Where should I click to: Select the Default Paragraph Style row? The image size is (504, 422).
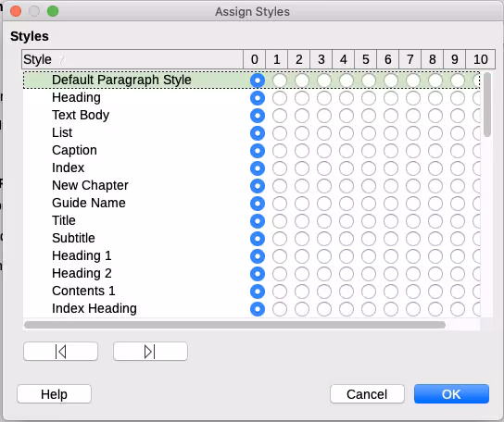[251, 80]
